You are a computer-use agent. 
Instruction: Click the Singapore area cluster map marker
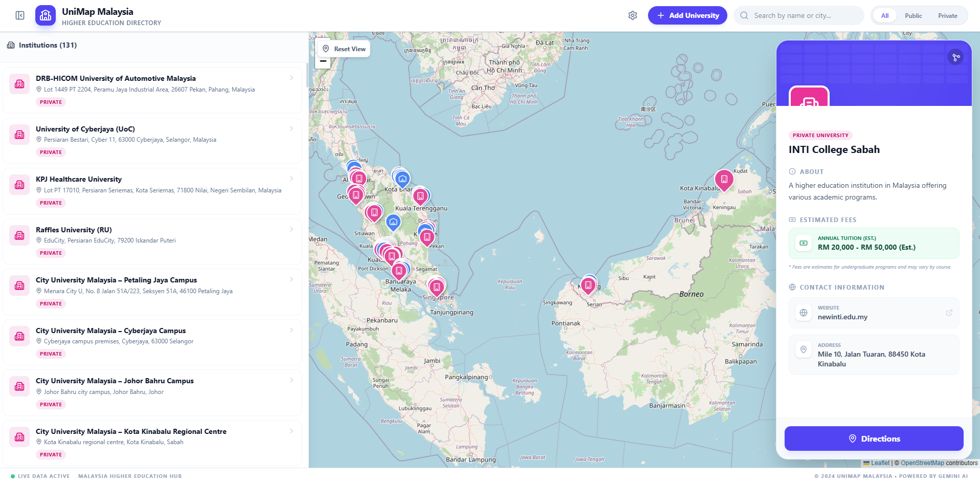tap(435, 286)
